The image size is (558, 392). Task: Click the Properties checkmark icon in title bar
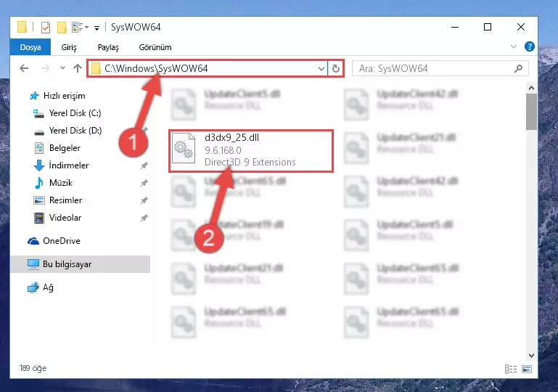46,28
